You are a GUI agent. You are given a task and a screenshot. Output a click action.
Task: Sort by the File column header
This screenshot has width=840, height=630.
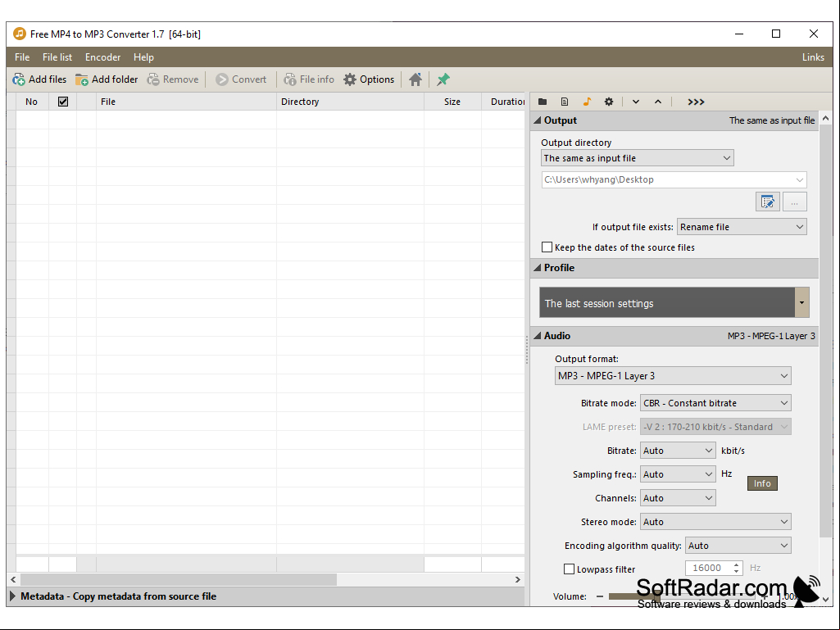[186, 102]
